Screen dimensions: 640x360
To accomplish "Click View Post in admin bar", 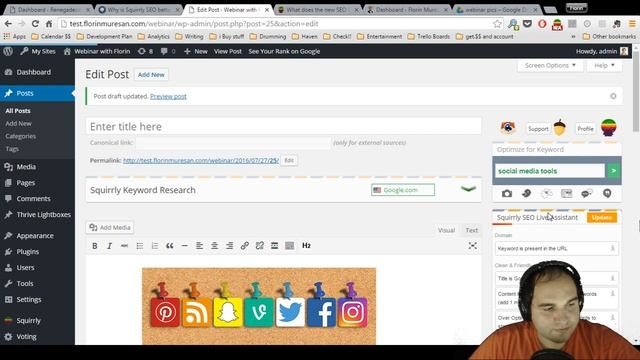I will tap(228, 51).
